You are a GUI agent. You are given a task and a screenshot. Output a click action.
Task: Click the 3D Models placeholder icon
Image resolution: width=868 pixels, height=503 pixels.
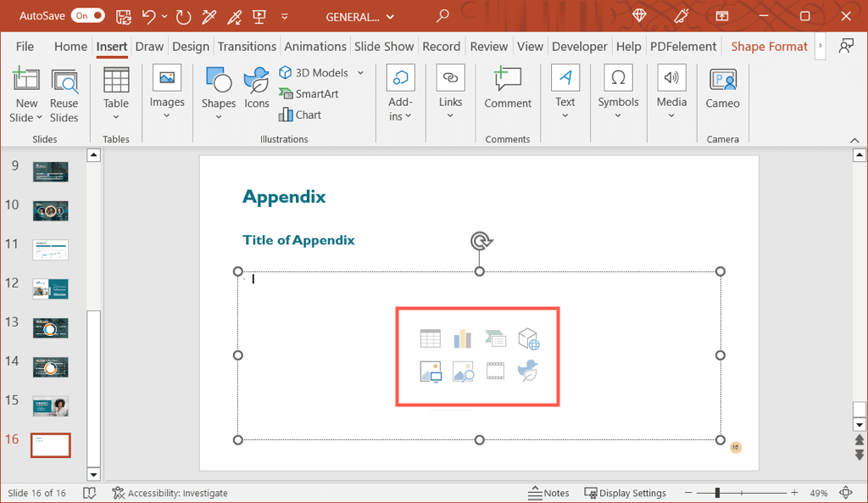pos(529,338)
